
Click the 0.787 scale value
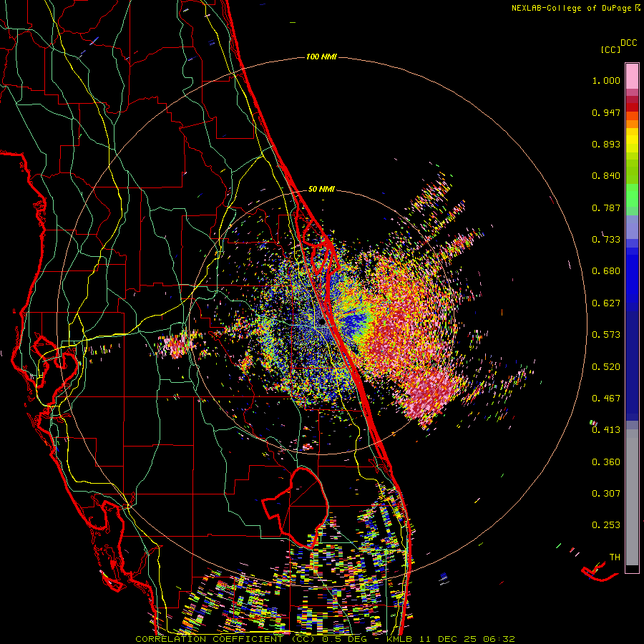pyautogui.click(x=606, y=208)
